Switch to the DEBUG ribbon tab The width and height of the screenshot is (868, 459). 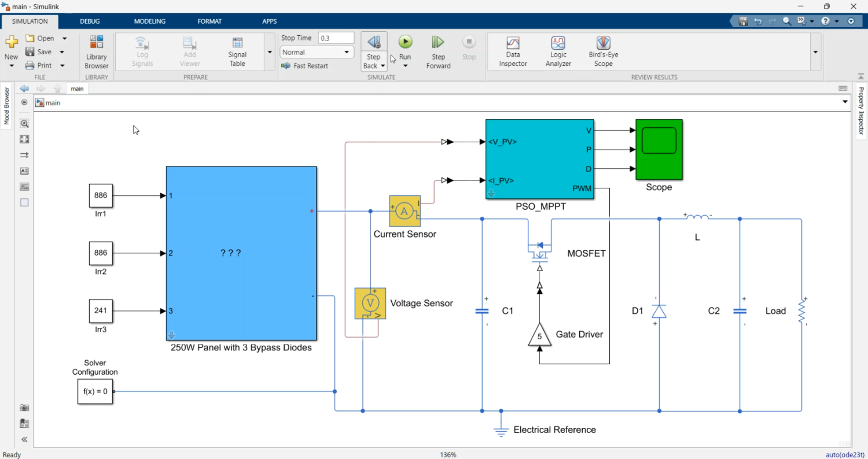tap(90, 21)
